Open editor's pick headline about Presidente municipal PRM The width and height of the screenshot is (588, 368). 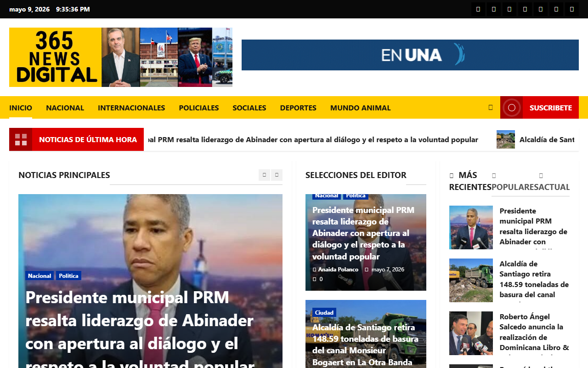coord(363,233)
